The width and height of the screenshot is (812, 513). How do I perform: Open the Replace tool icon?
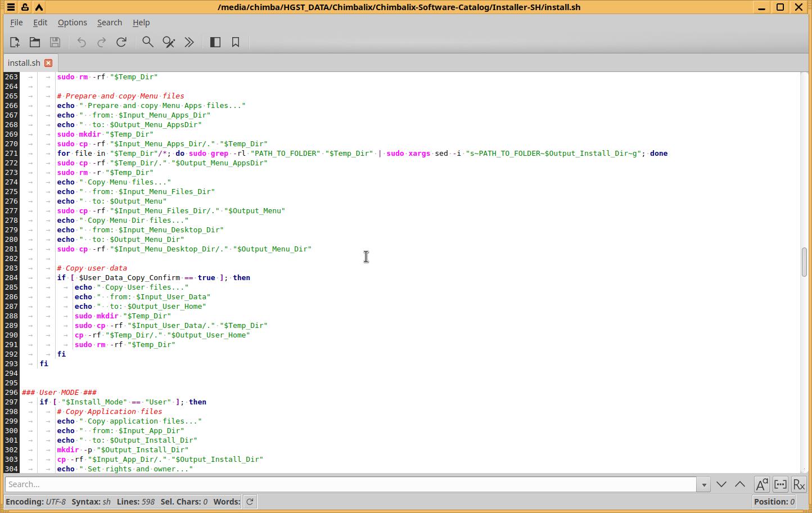(169, 42)
